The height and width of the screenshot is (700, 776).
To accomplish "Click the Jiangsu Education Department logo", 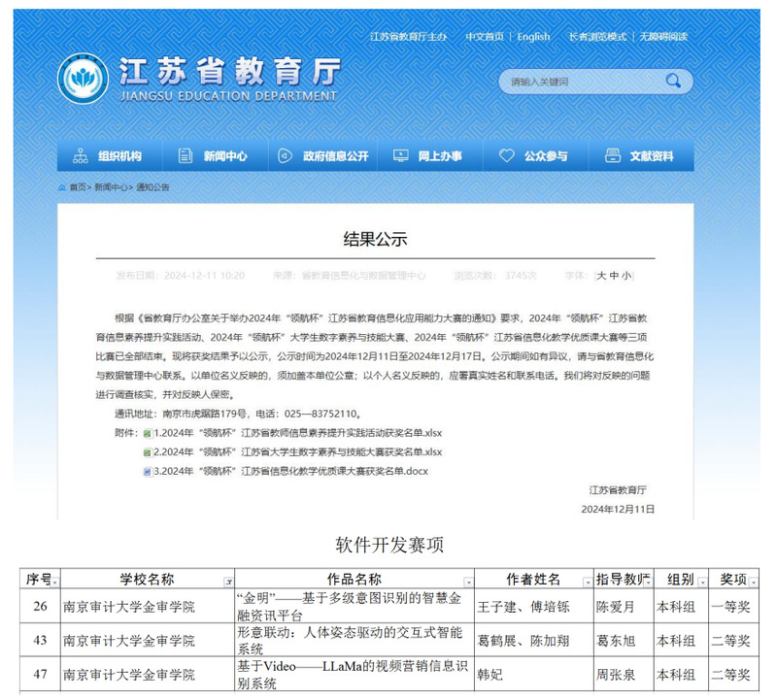I will (83, 80).
